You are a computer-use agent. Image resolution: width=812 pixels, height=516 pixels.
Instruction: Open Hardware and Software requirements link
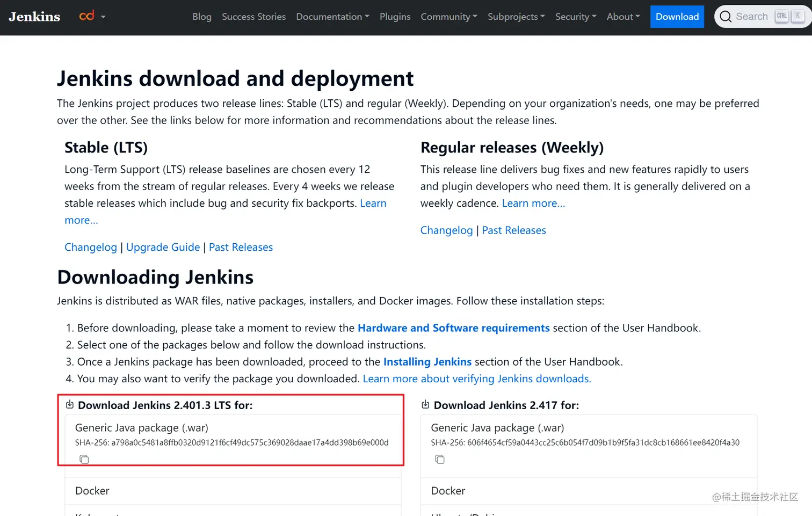coord(453,328)
